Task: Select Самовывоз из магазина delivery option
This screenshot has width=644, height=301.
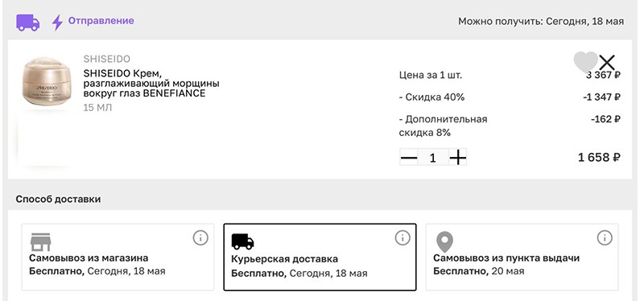Action: 118,257
